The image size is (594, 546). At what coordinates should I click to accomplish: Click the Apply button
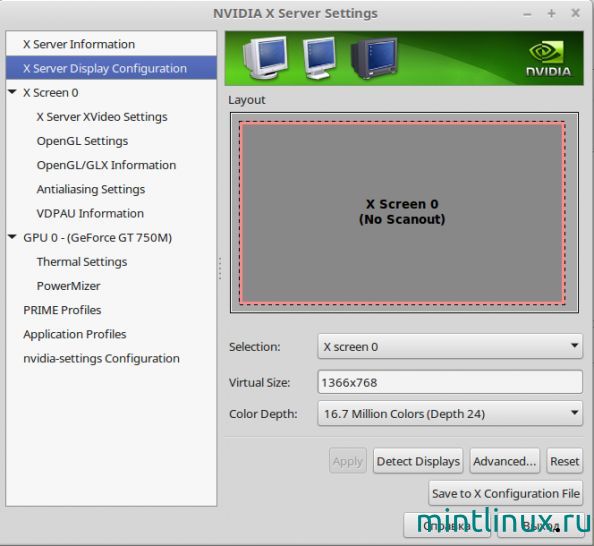coord(348,461)
